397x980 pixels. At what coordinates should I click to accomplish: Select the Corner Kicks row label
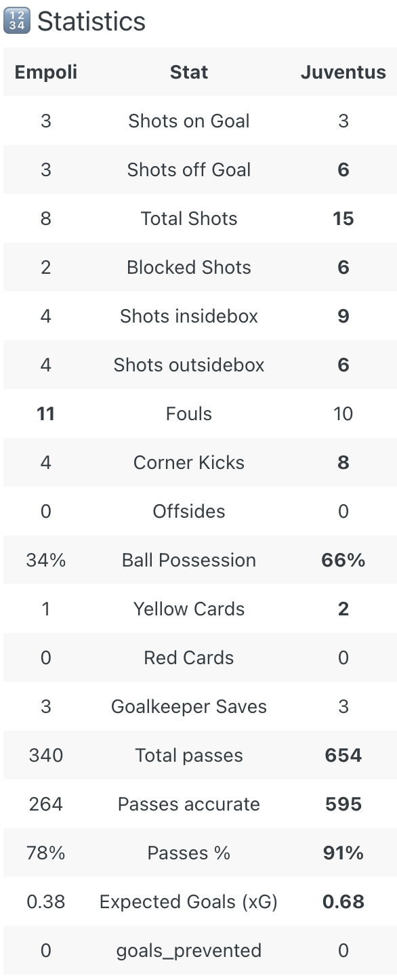click(189, 463)
